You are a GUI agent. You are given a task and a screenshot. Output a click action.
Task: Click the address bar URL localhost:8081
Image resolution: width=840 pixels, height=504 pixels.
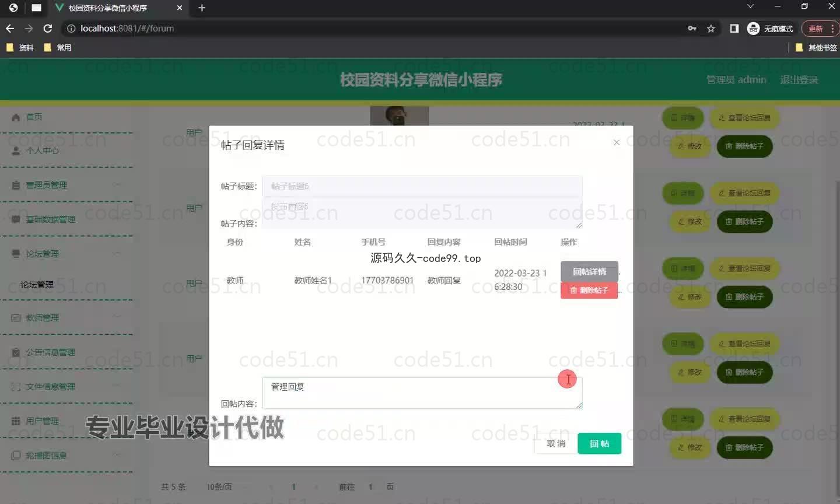click(127, 28)
